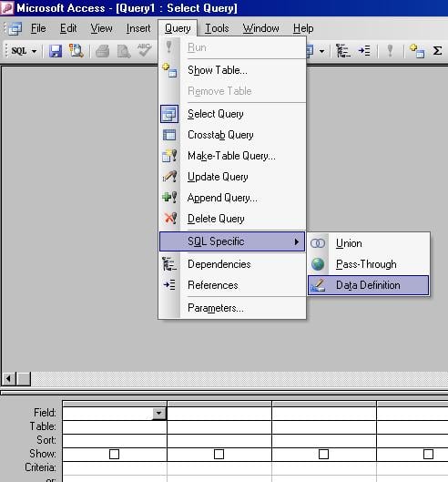
Task: Expand the SQL Specific submenu arrow
Action: click(296, 242)
